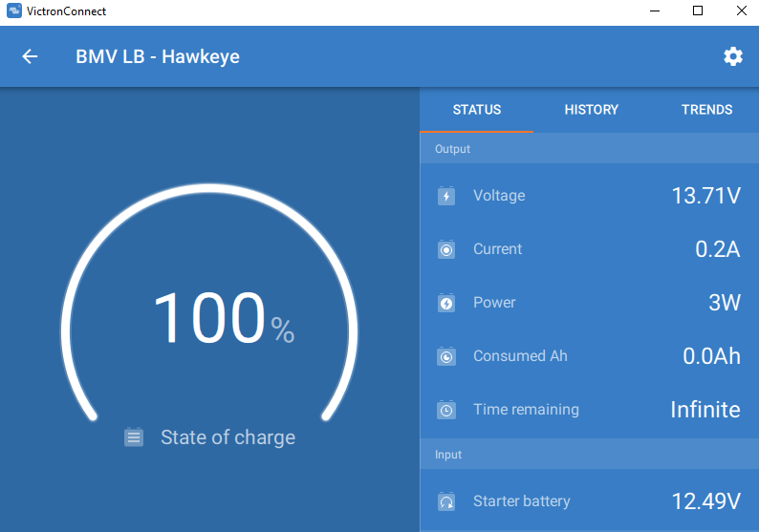Image resolution: width=759 pixels, height=532 pixels.
Task: Click the State of charge battery icon
Action: [134, 437]
